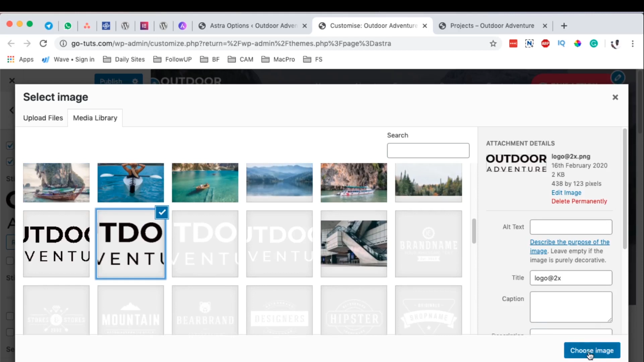Select the HIPSTER logo thumbnail
This screenshot has height=362, width=644.
354,310
